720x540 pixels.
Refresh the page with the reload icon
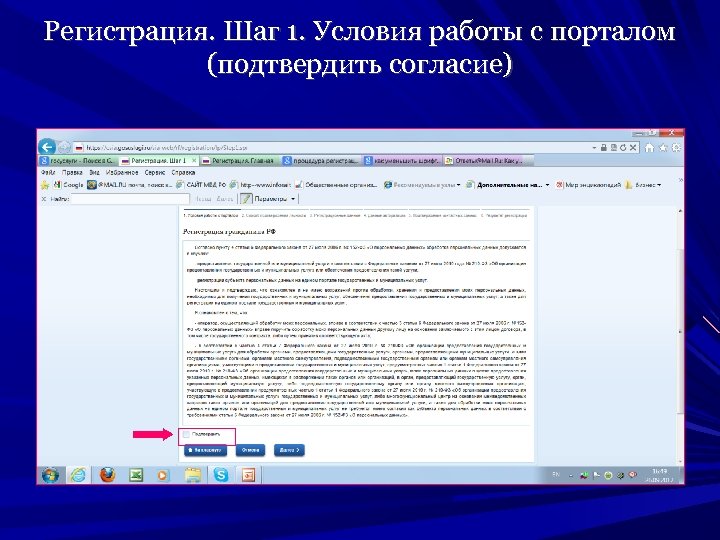click(x=623, y=147)
